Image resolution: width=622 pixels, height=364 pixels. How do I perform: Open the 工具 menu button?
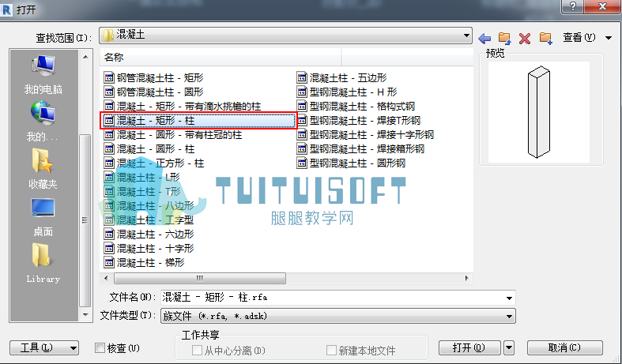[x=44, y=348]
